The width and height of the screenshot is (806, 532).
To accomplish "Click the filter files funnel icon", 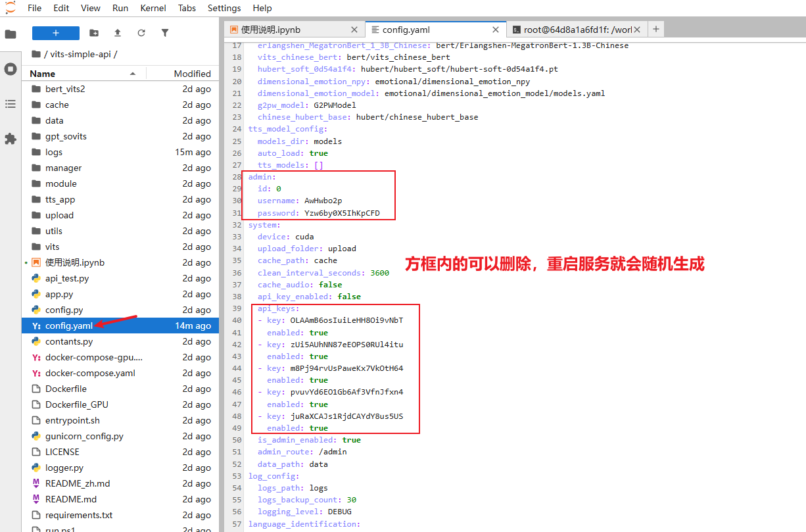I will pos(165,33).
